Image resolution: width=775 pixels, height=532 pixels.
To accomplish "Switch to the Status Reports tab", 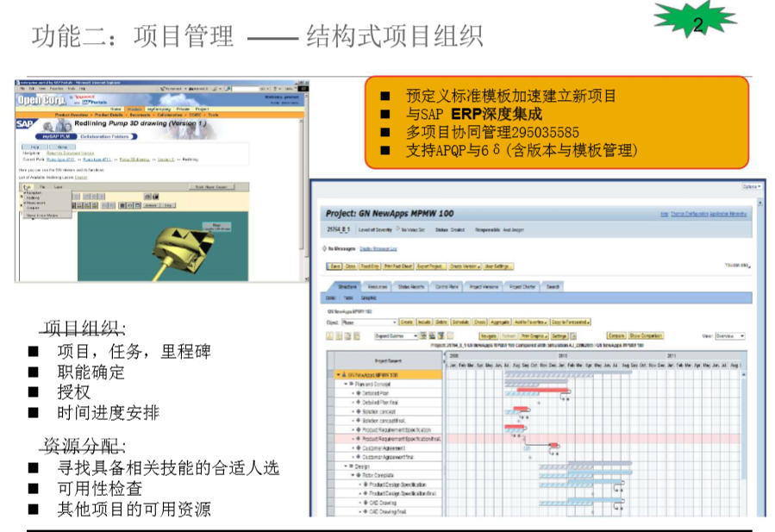I will tap(410, 287).
